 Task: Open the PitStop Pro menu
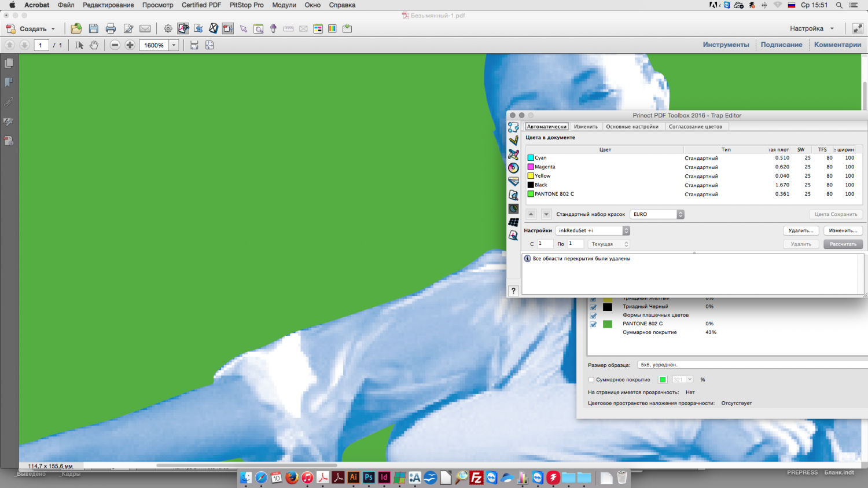(x=247, y=5)
